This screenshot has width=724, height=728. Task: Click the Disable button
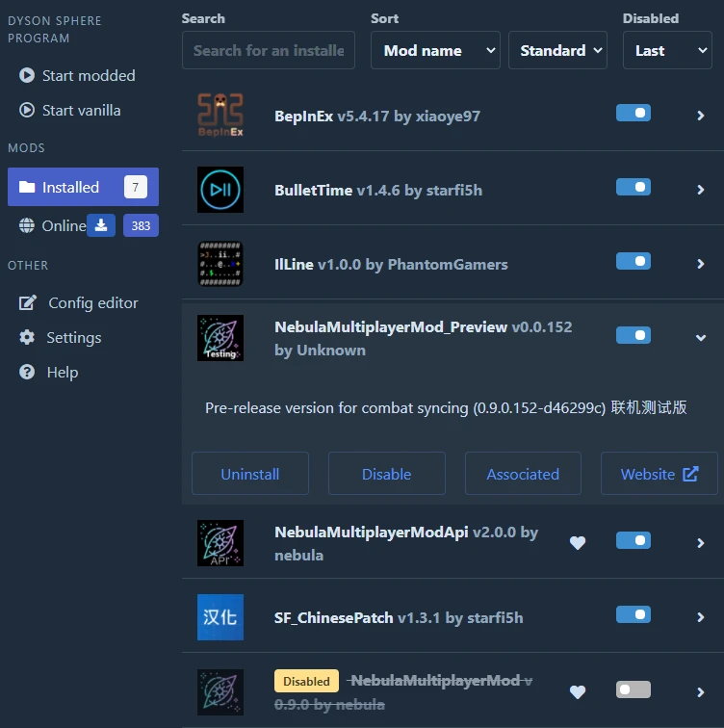tap(387, 474)
